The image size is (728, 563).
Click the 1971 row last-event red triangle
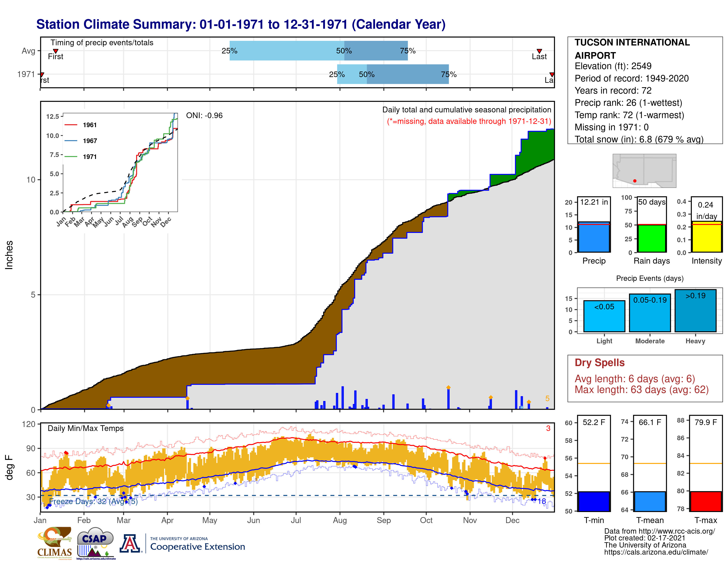point(552,74)
